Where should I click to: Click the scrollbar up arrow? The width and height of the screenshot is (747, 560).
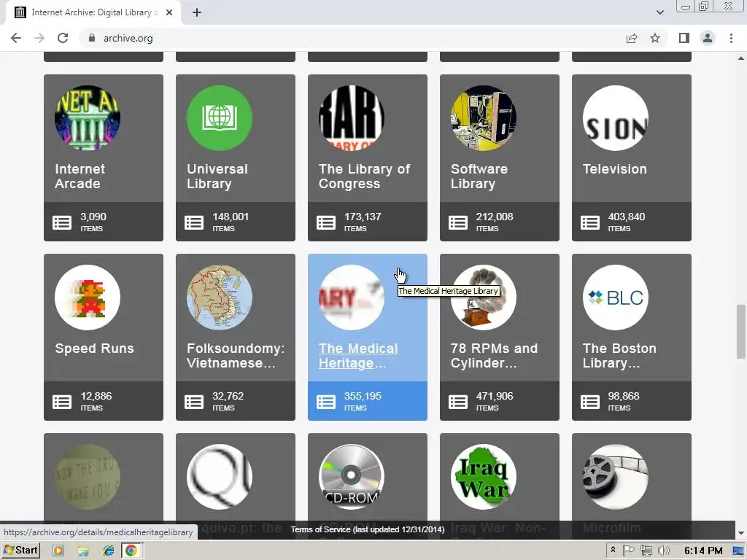coord(741,58)
